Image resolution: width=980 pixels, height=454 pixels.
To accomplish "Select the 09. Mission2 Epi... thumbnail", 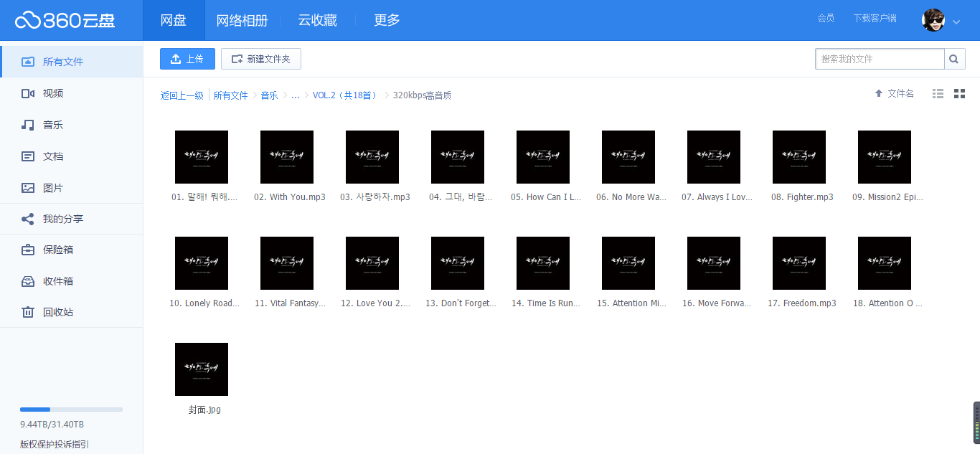I will pyautogui.click(x=885, y=157).
